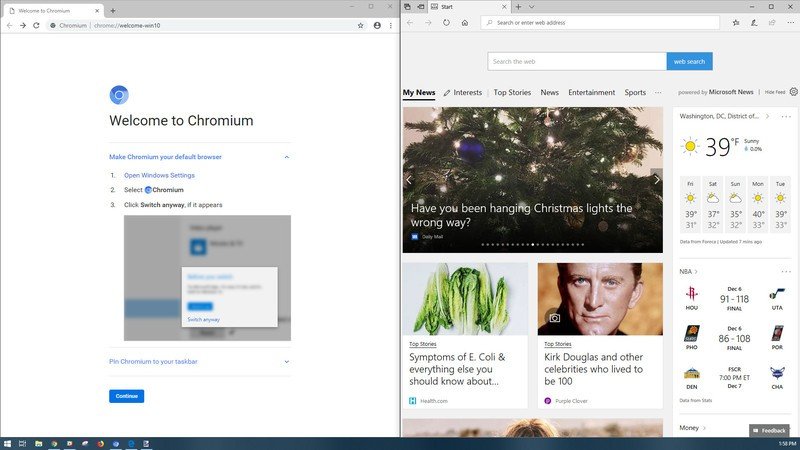Viewport: 800px width, 450px height.
Task: Click the Share icon in Edge
Action: [x=772, y=22]
